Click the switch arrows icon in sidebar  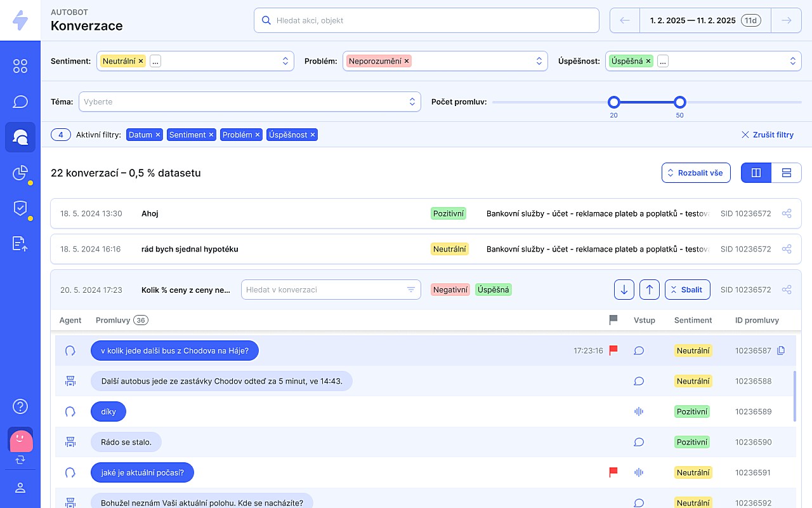point(20,459)
